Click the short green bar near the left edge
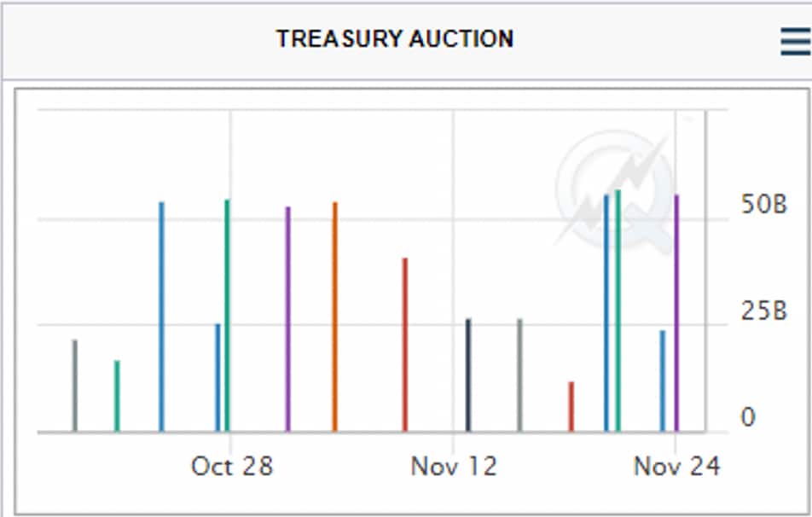The image size is (812, 517). tap(117, 396)
